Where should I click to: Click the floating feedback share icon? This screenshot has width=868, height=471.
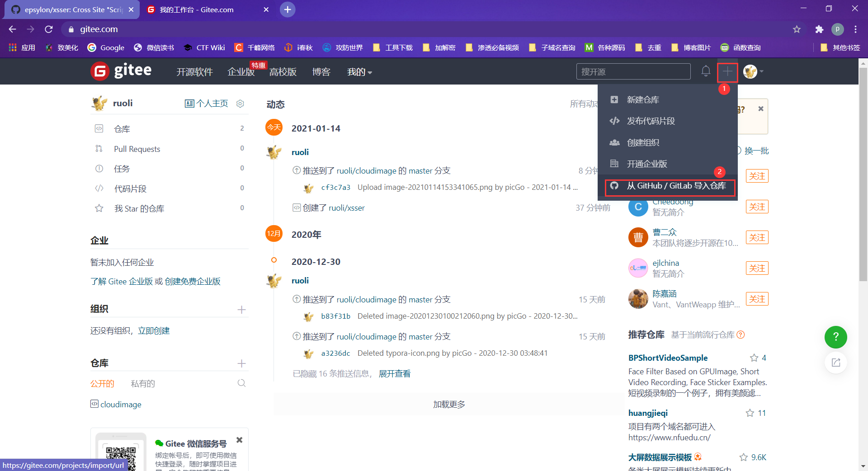(836, 363)
